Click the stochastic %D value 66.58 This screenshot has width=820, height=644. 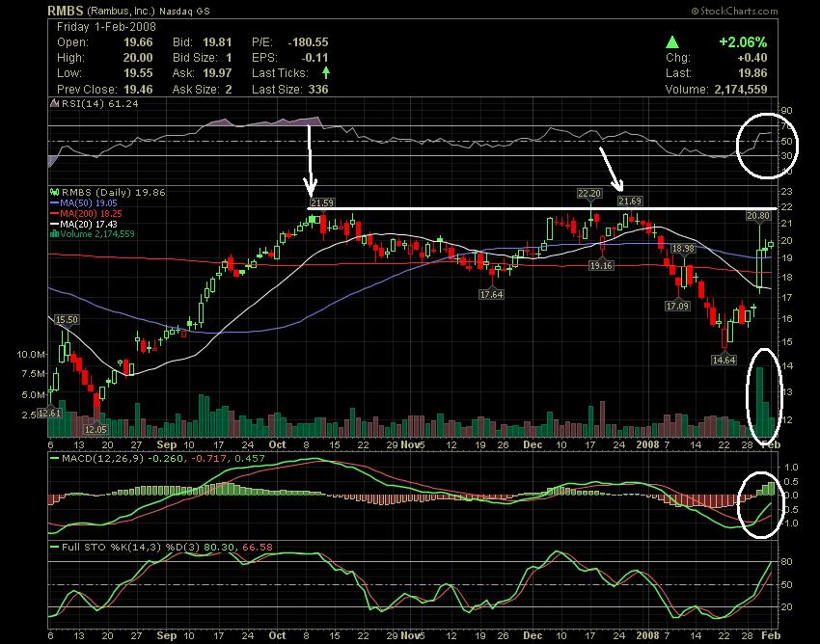[258, 548]
